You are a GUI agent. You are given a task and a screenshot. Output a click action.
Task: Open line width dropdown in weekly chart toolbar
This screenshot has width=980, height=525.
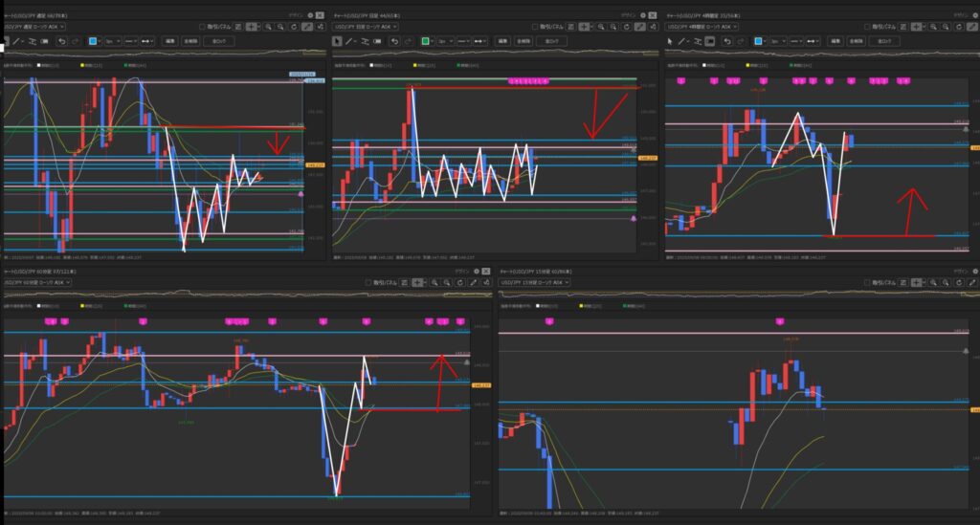click(x=112, y=41)
